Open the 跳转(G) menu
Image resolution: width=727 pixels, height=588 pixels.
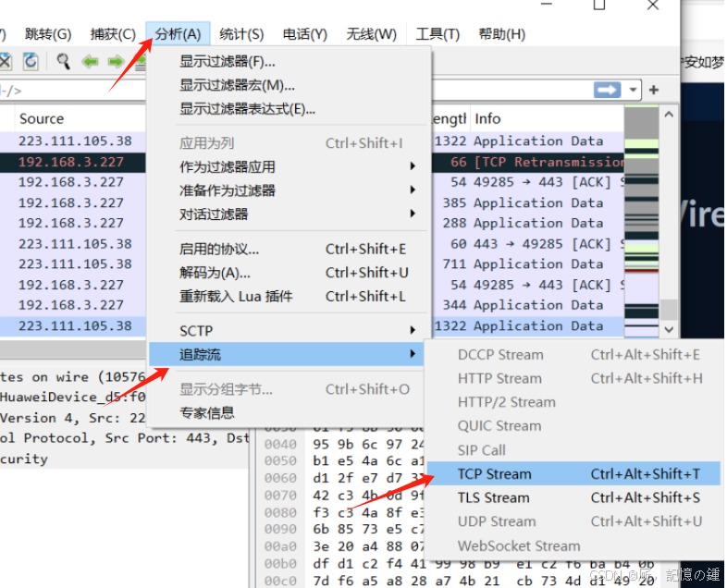click(x=48, y=34)
